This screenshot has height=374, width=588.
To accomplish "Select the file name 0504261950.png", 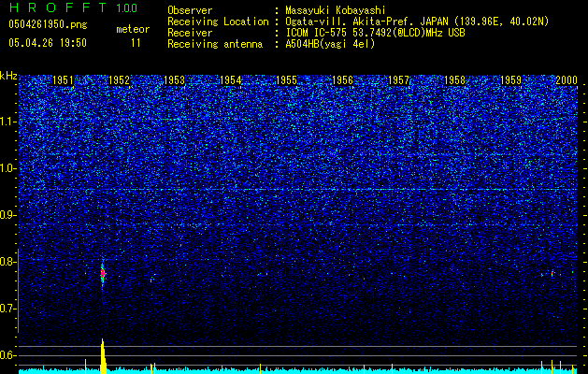I will point(48,24).
